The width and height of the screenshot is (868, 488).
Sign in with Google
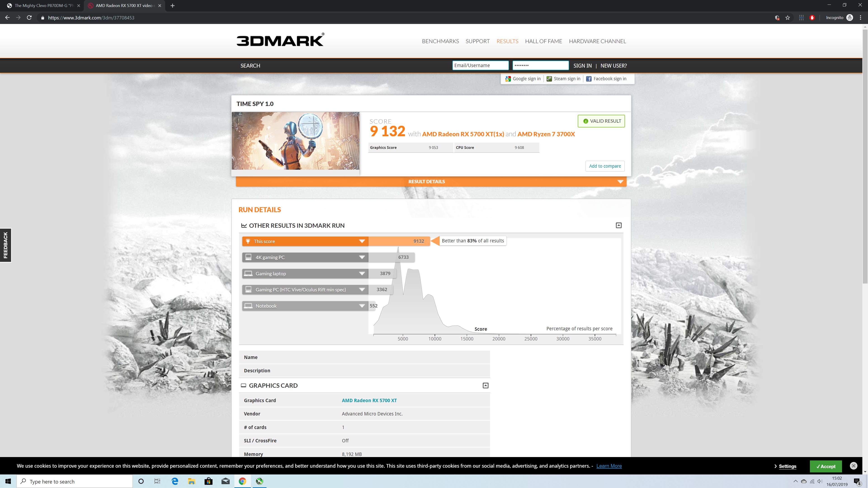point(523,79)
